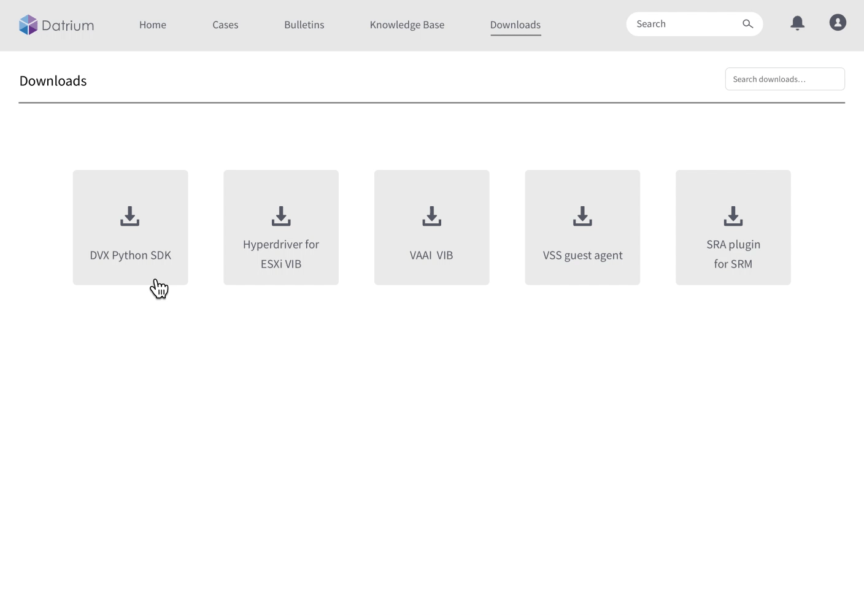Screen dimensions: 864x616
Task: Open the user account avatar
Action: [x=838, y=23]
